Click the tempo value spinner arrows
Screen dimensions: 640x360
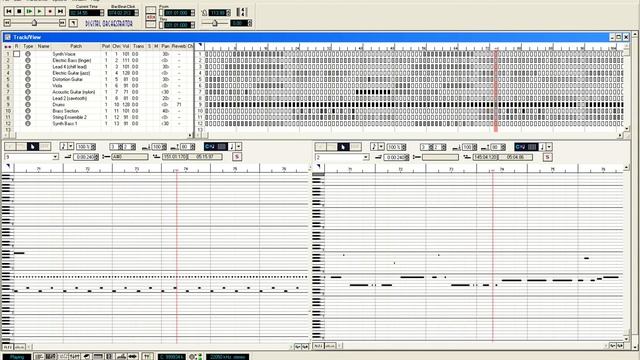(x=228, y=13)
